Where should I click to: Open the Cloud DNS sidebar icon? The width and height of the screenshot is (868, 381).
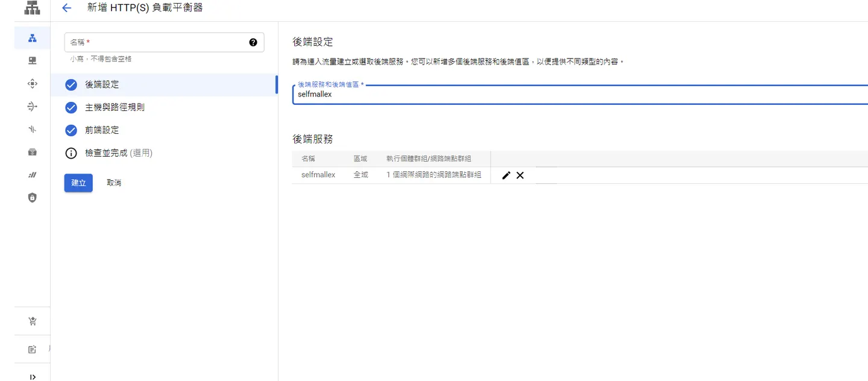point(33,61)
